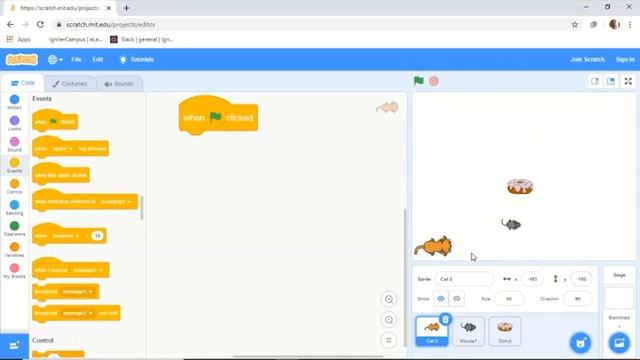Select the Control block category
The image size is (640, 360).
coord(14,187)
